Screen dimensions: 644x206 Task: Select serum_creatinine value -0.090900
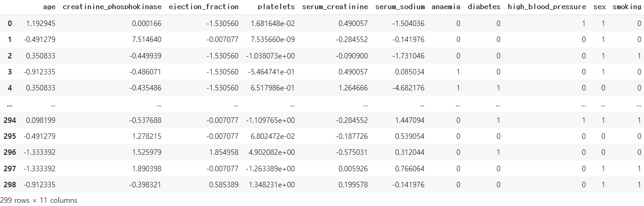point(352,56)
